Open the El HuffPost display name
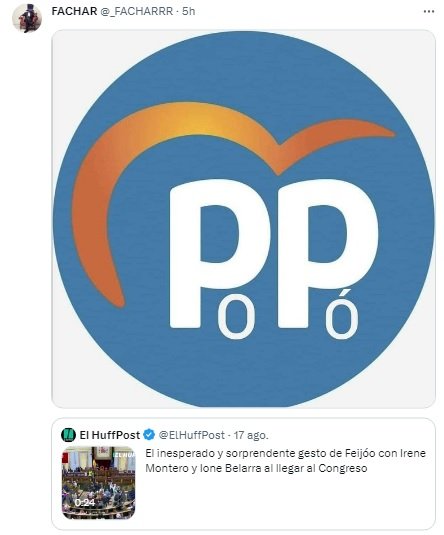Screen dimensions: 444x535 pyautogui.click(x=110, y=435)
